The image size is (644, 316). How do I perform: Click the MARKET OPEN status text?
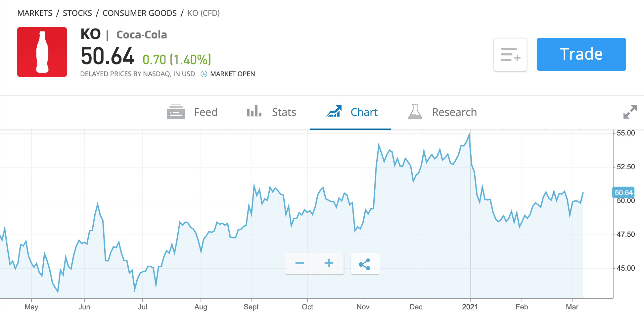233,74
